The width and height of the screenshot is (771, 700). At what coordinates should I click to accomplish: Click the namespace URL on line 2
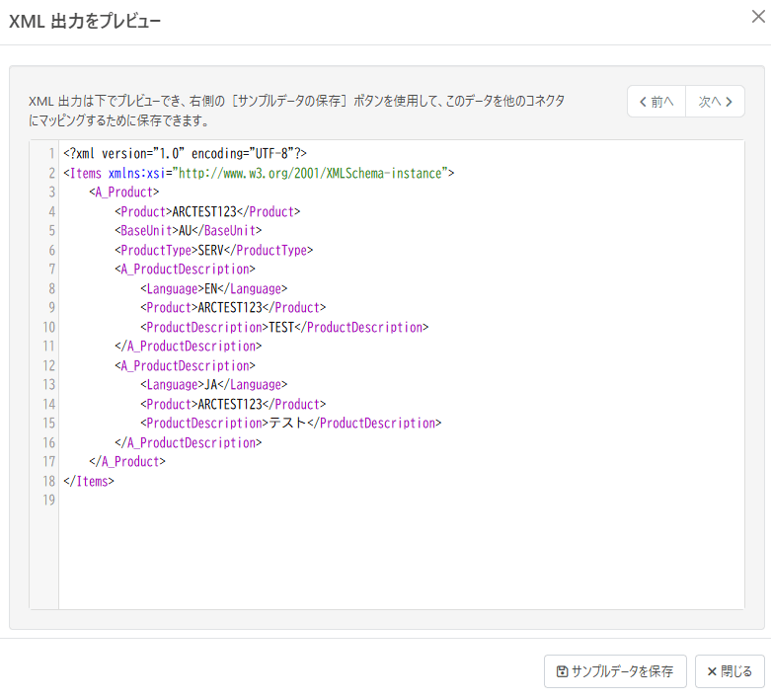pos(310,173)
